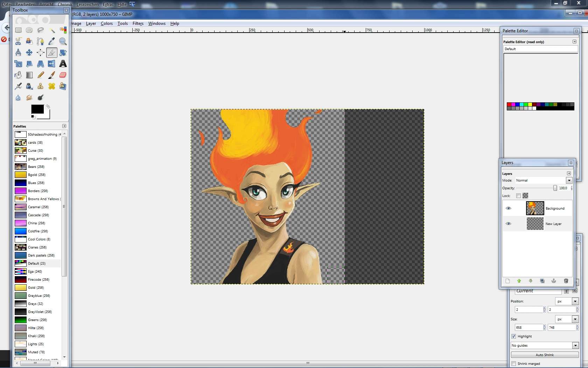Create a new layer in Layers panel
Screen dimensions: 588x368
(507, 281)
